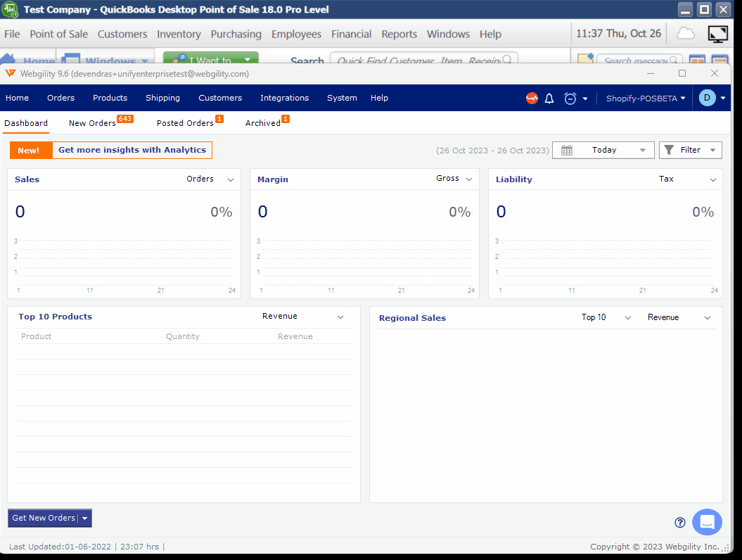Open the Webgility Products menu
This screenshot has height=560, width=742.
pyautogui.click(x=110, y=98)
